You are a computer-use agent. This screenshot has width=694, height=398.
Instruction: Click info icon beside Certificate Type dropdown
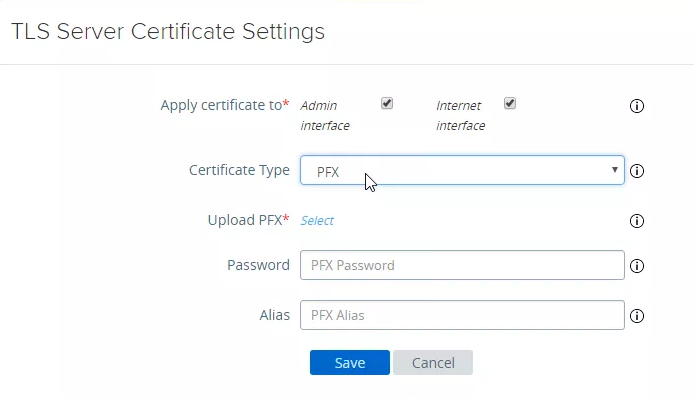click(x=636, y=171)
